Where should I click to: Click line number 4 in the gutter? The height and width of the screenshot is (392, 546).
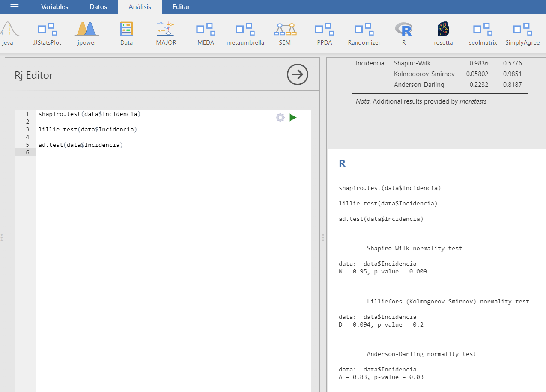tap(27, 137)
